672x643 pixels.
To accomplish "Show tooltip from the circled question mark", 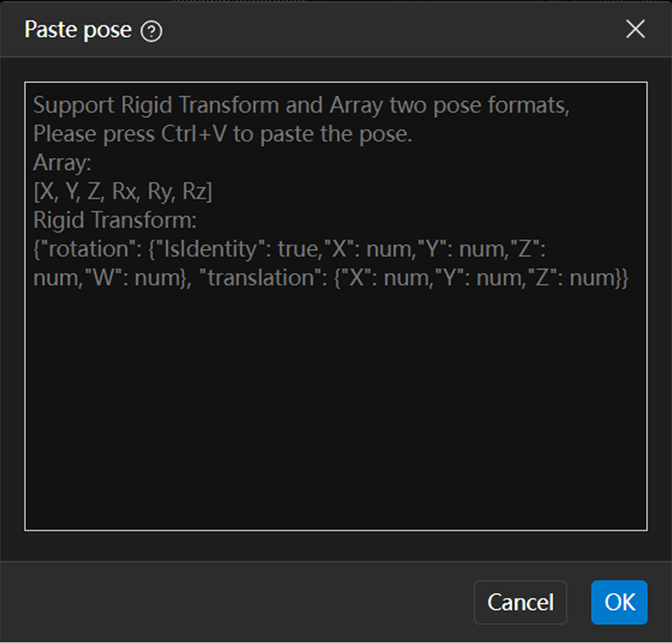I will pyautogui.click(x=151, y=31).
